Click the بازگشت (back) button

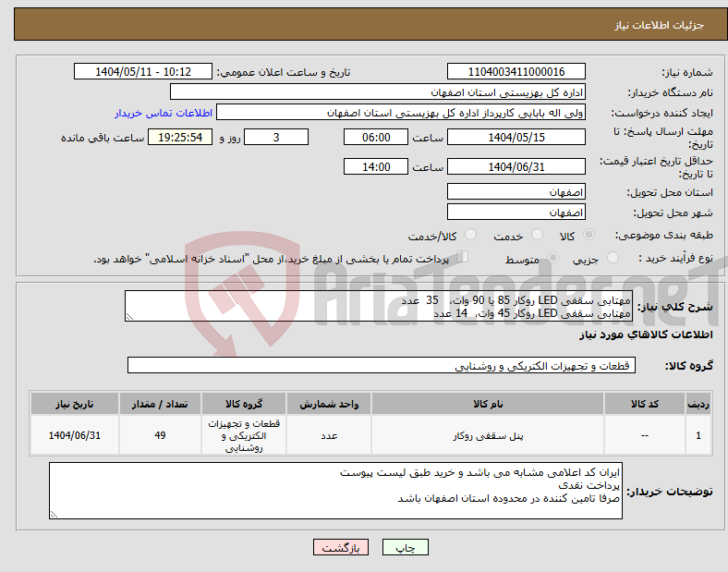341,547
